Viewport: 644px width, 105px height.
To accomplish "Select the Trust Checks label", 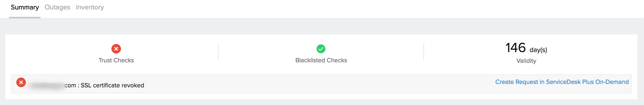I will tap(116, 60).
